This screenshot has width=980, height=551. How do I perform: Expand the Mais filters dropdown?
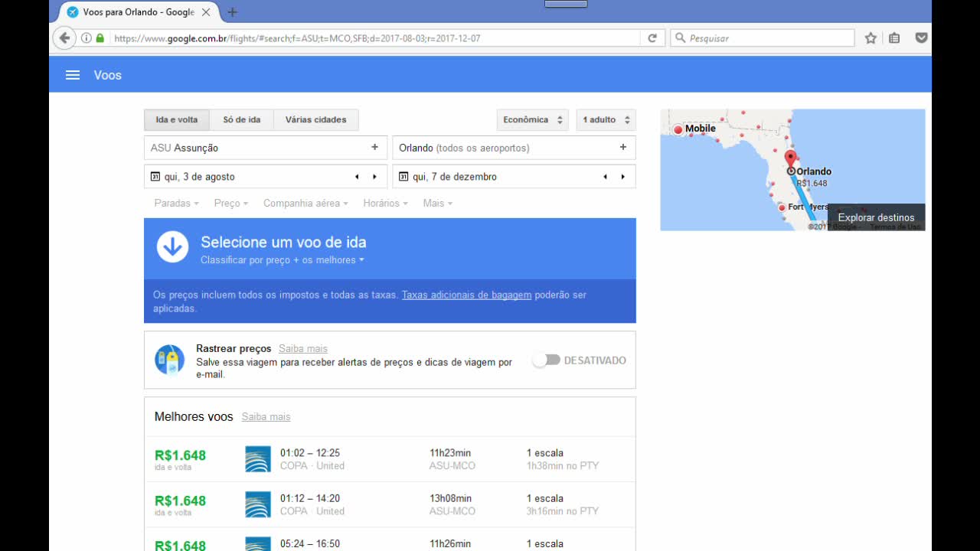click(x=438, y=203)
